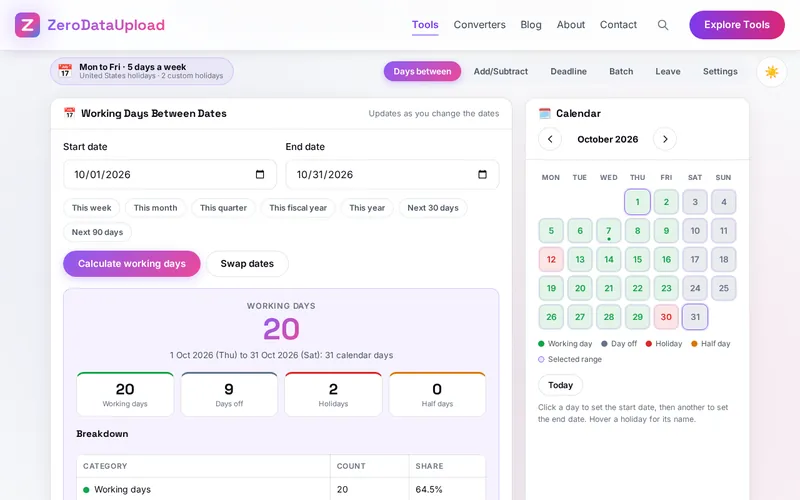
Task: Select the This quarter preset
Action: [223, 208]
